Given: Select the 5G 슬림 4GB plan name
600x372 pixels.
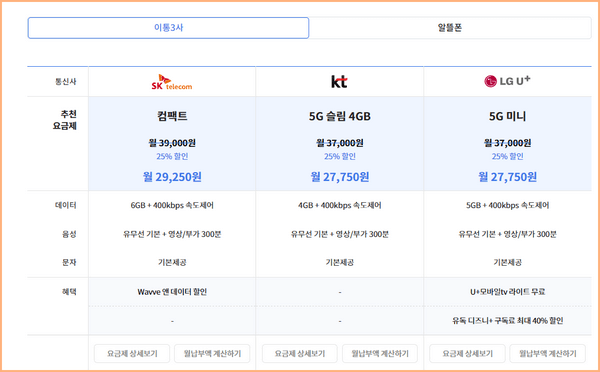Looking at the screenshot, I should point(340,116).
